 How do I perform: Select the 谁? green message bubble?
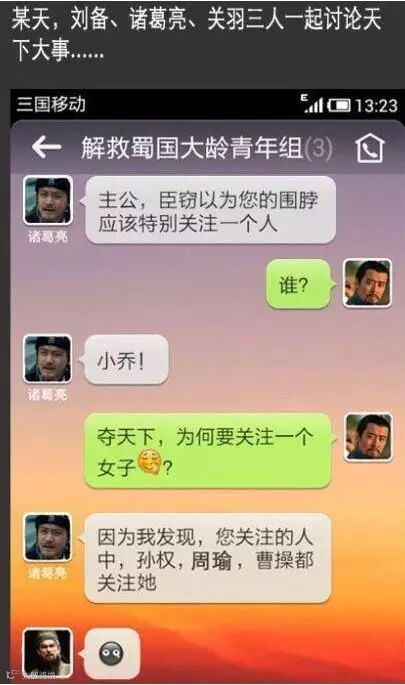click(298, 284)
